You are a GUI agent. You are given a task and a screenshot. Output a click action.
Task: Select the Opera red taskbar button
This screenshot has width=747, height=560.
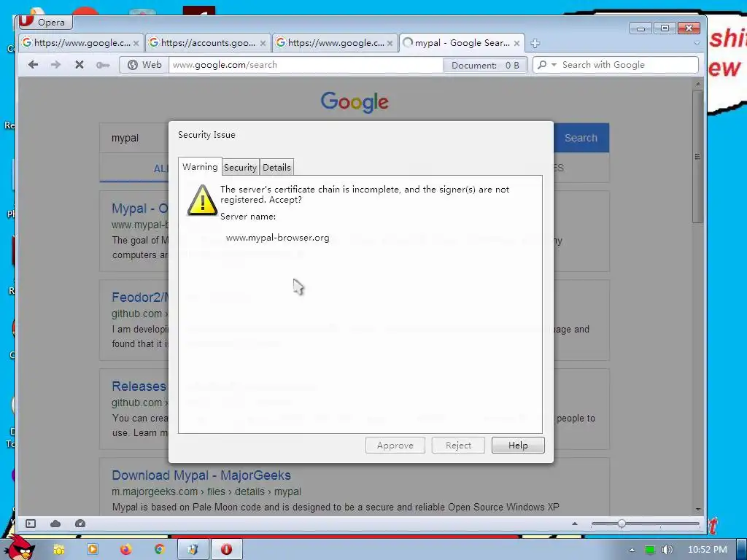point(227,550)
